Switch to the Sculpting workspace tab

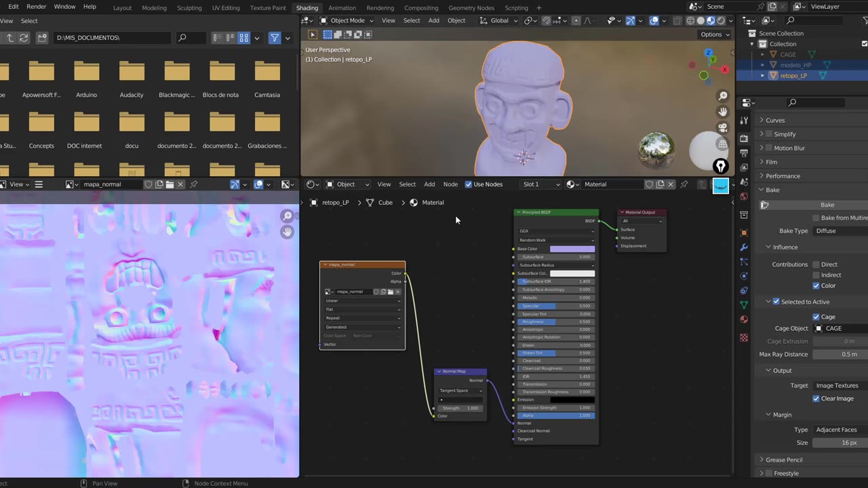point(189,7)
